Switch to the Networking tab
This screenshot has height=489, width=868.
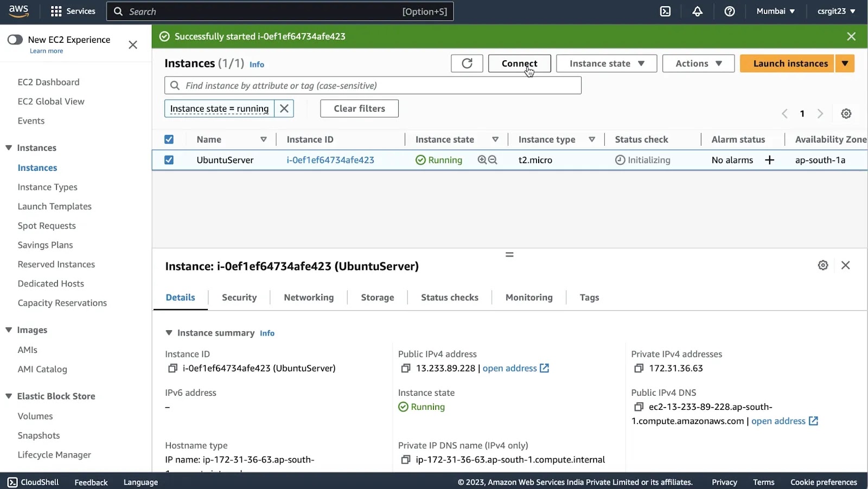coord(309,297)
